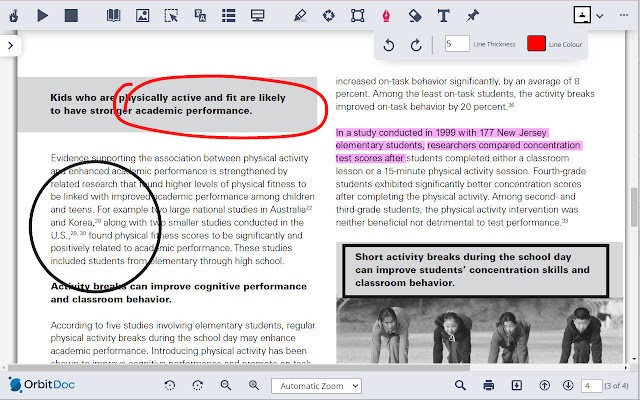The height and width of the screenshot is (400, 640).
Task: Redo the pen stroke
Action: tap(416, 44)
